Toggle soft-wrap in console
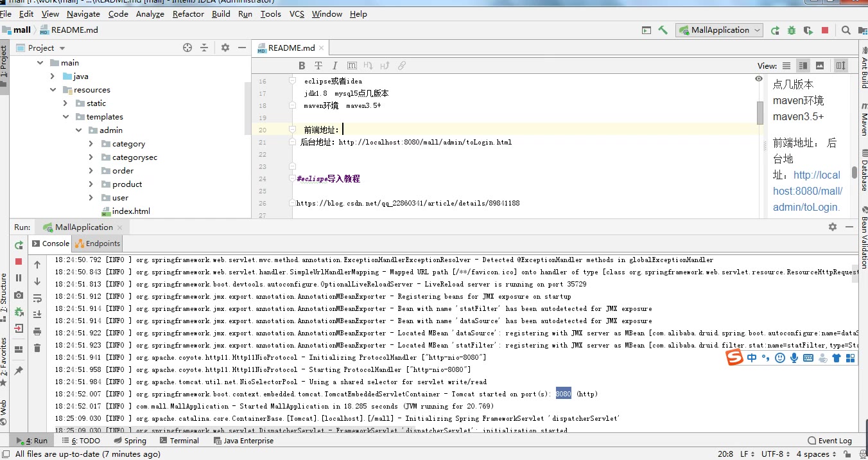 pos(37,298)
